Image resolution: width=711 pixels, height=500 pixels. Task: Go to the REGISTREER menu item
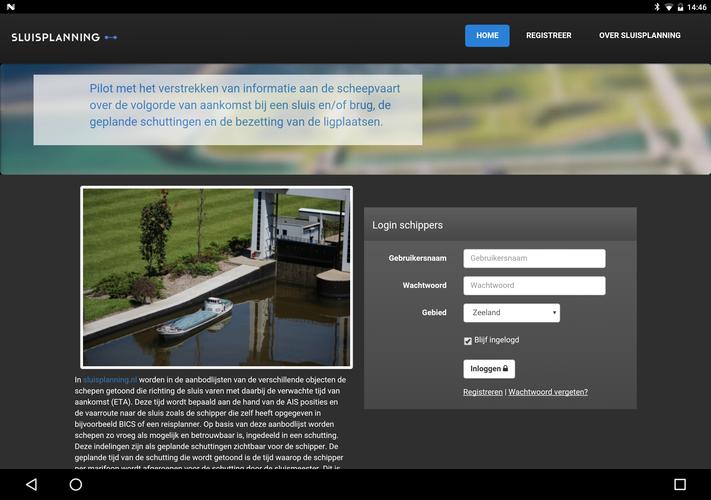[x=548, y=36]
